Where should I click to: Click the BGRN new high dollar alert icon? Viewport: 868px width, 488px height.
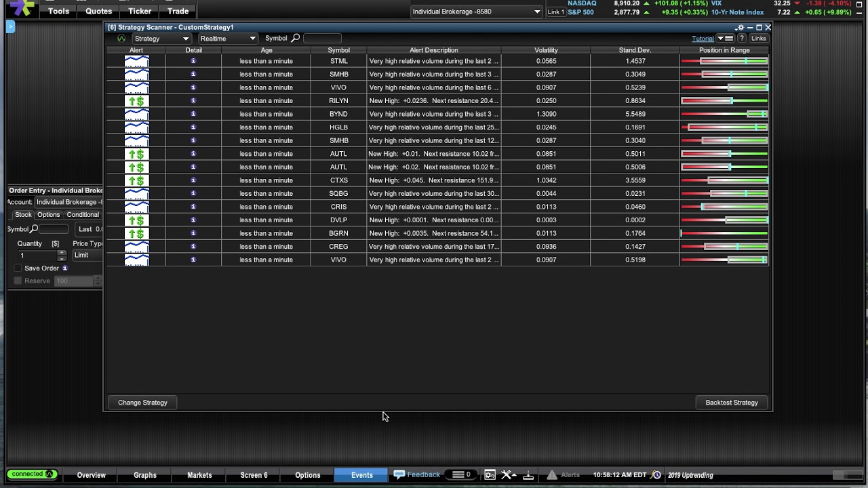pyautogui.click(x=136, y=233)
